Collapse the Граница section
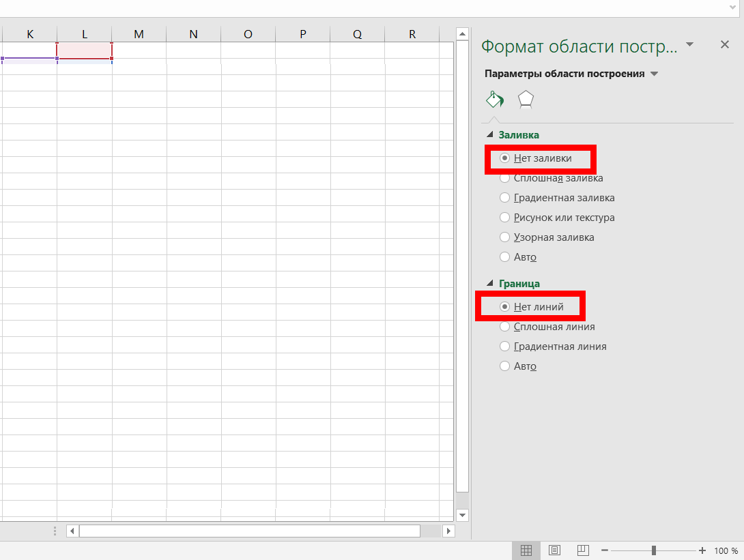 [x=490, y=283]
